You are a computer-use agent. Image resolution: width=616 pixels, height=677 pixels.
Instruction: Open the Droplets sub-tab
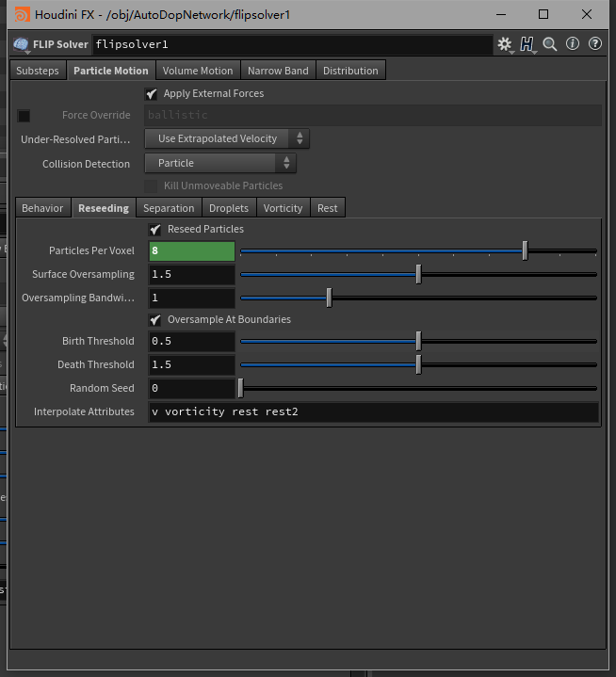click(229, 208)
